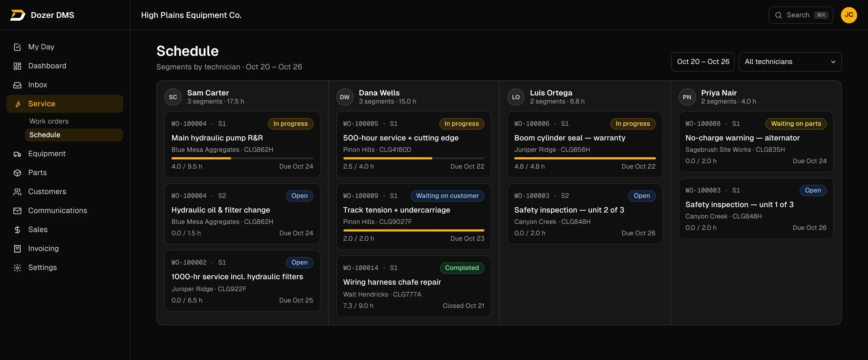Go to Dashboard in sidebar
Viewport: 868px width, 360px height.
point(65,66)
